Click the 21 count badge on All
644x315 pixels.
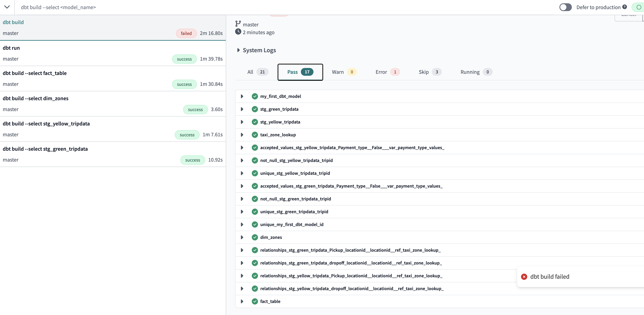262,72
